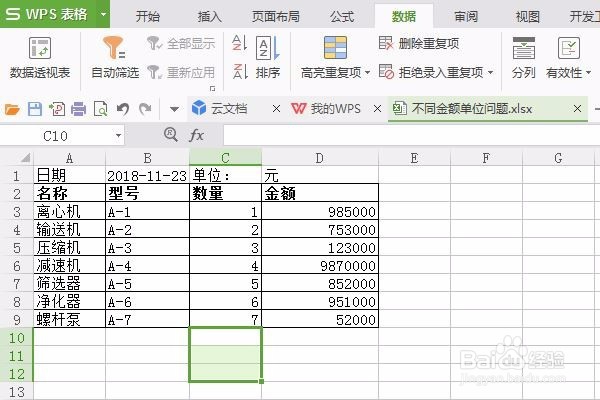Viewport: 600px width, 400px height.
Task: Open the 数据透视表 pivot table tool
Action: (x=40, y=57)
